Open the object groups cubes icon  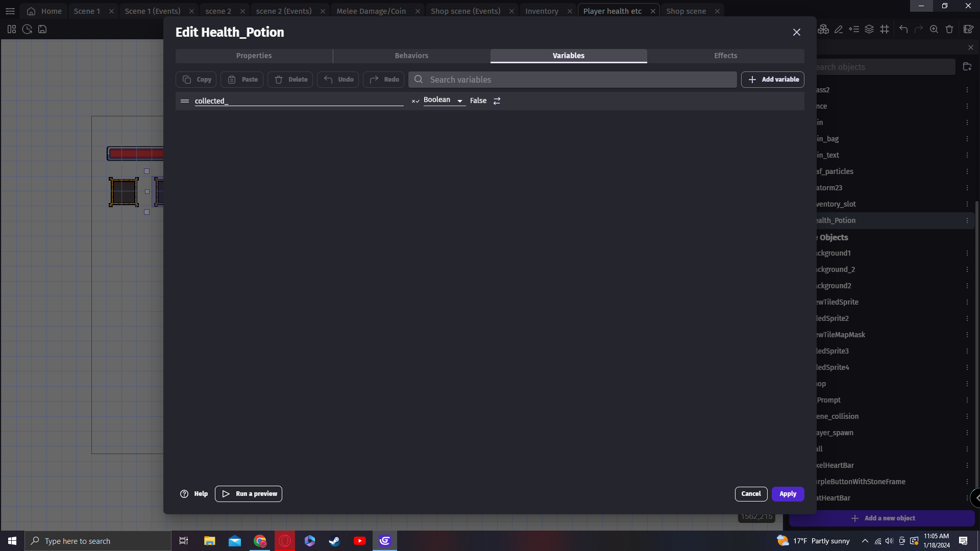[x=823, y=30]
